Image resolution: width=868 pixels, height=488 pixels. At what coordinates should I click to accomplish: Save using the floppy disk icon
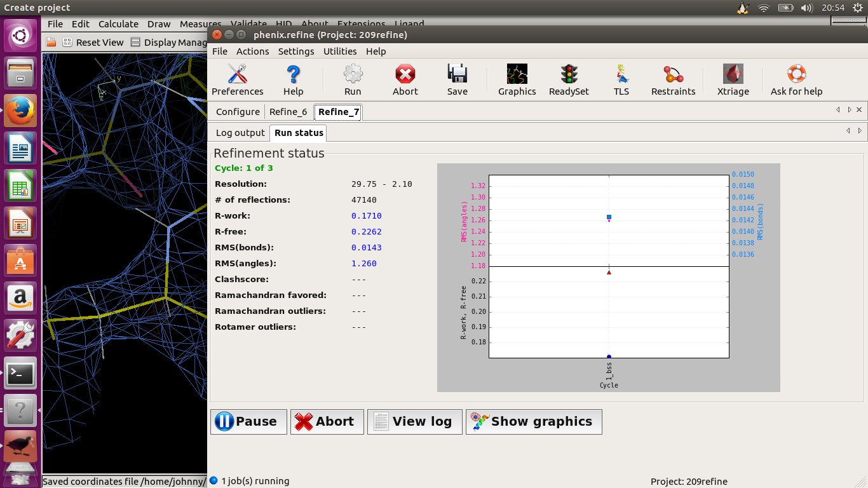(457, 79)
